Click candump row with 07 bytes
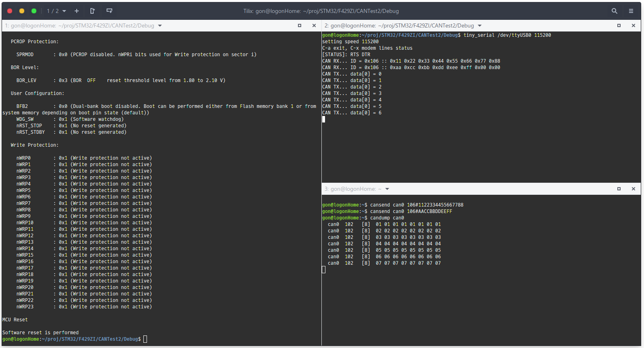Image resolution: width=644 pixels, height=348 pixels. [384, 263]
